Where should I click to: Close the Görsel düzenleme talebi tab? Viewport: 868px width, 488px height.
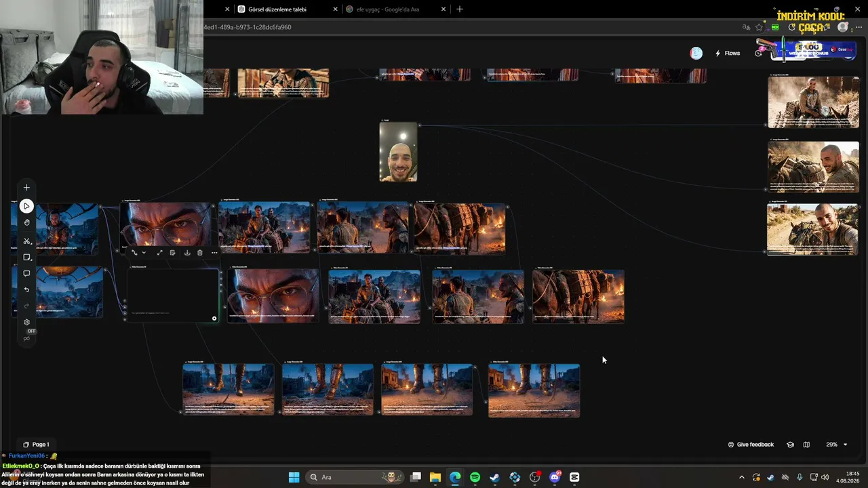click(x=335, y=9)
